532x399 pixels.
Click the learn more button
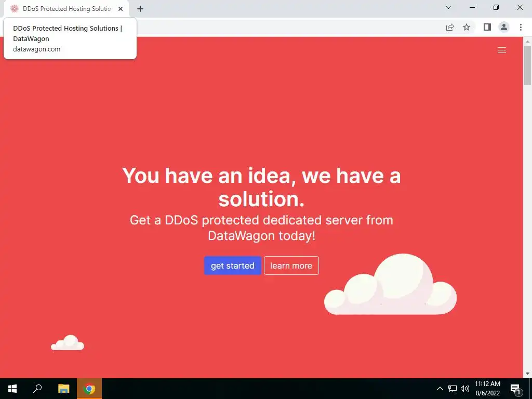(x=291, y=265)
